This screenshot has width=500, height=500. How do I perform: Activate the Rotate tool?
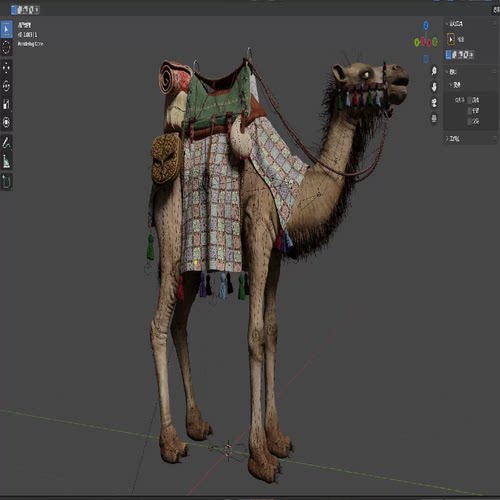(6, 86)
